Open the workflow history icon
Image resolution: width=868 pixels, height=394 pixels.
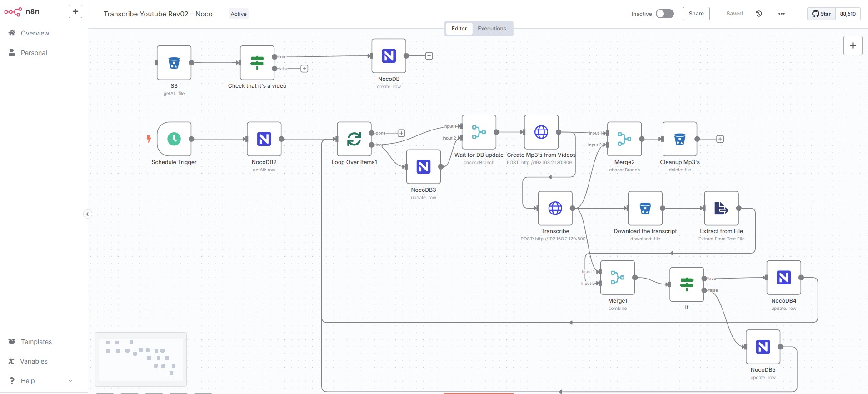point(759,14)
